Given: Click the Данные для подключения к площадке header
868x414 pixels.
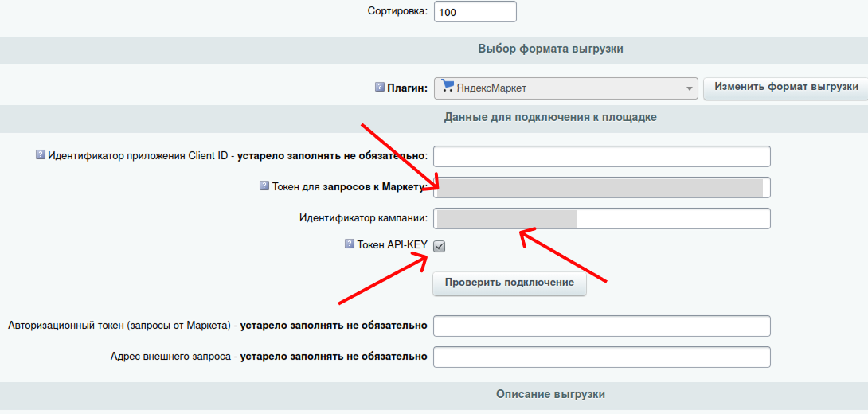Looking at the screenshot, I should click(549, 117).
